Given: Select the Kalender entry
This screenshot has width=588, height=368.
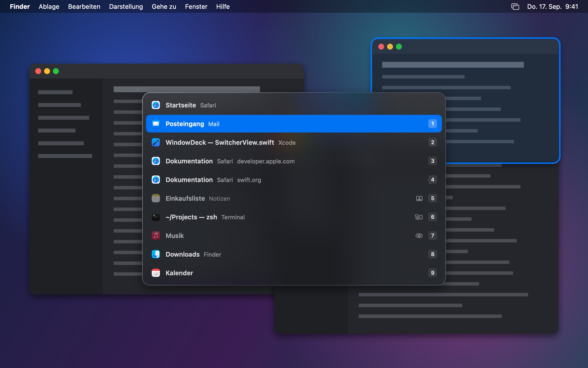Looking at the screenshot, I should [x=294, y=273].
